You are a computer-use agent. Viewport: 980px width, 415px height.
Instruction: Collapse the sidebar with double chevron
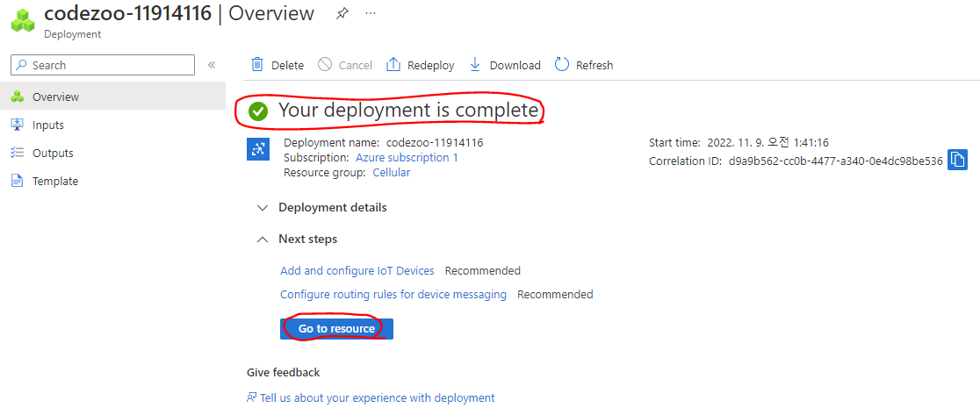coord(212,65)
